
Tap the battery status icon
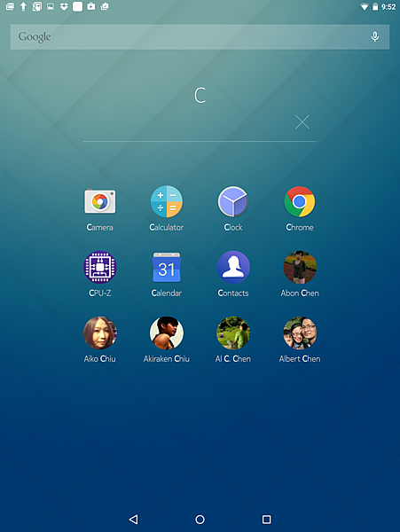(x=375, y=7)
